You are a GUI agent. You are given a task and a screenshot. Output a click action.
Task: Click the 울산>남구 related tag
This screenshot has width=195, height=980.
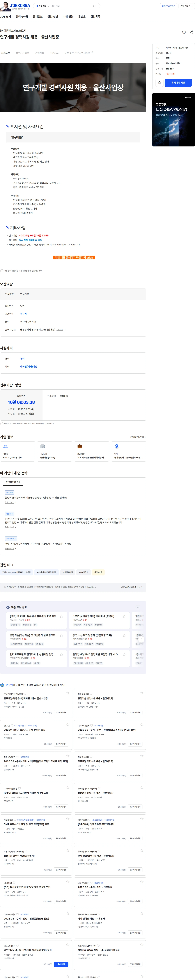[x=98, y=572]
